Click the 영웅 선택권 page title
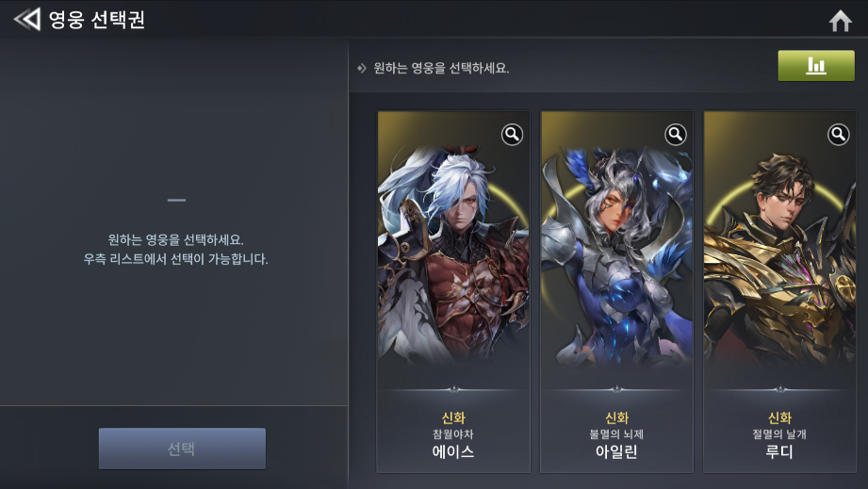868x489 pixels. (x=97, y=20)
